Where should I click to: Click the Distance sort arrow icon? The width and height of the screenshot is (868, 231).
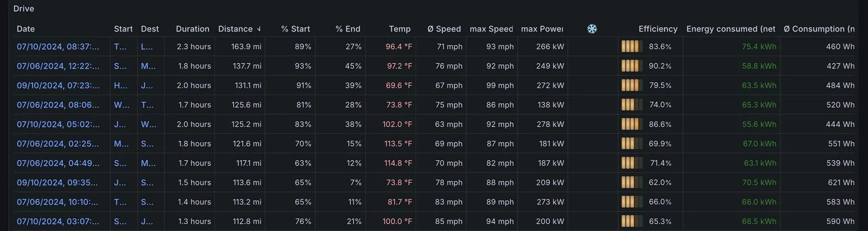(x=259, y=29)
